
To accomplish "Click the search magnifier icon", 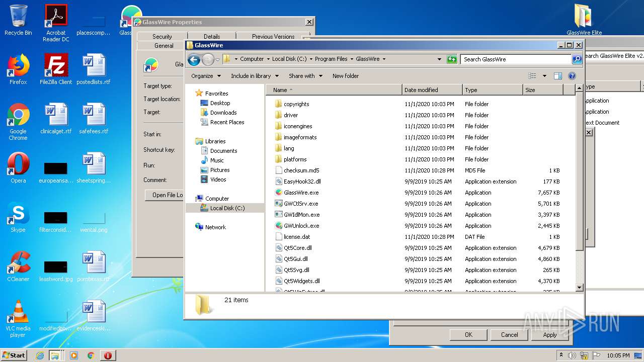I will (577, 59).
